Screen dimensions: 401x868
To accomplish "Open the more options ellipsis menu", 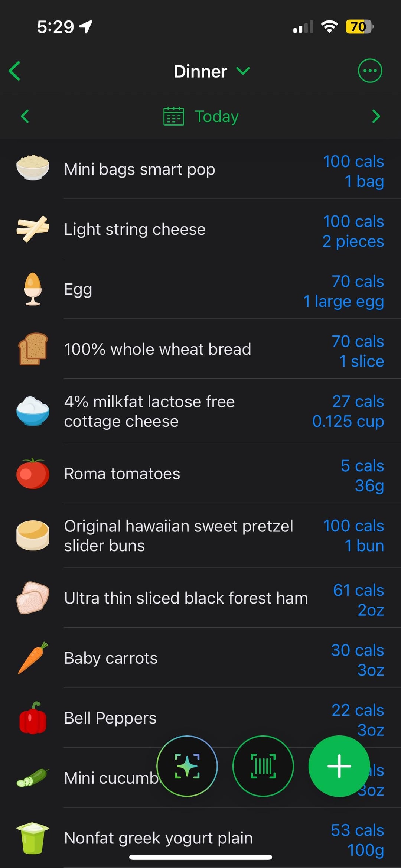I will (x=370, y=71).
